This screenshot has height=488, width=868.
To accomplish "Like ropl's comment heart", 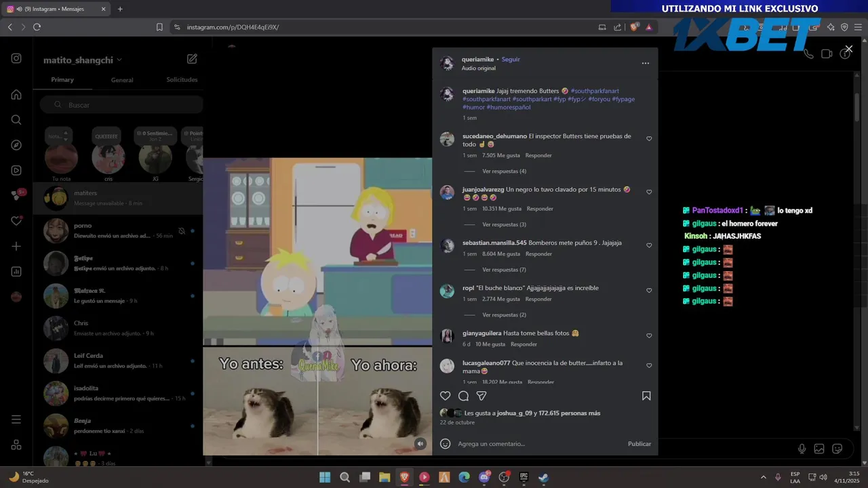I will tap(649, 291).
